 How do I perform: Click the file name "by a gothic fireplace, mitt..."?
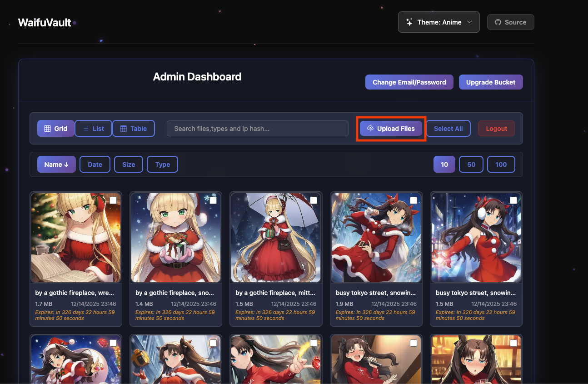(275, 293)
